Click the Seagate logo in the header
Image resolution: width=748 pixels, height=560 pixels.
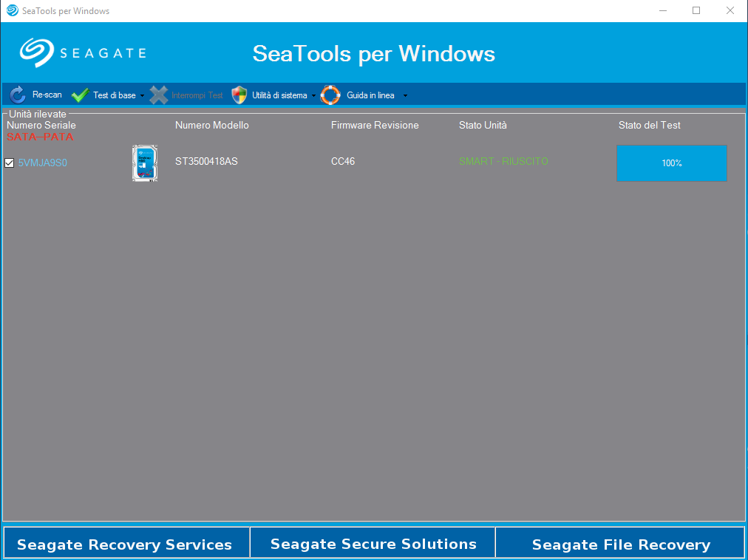coord(83,52)
